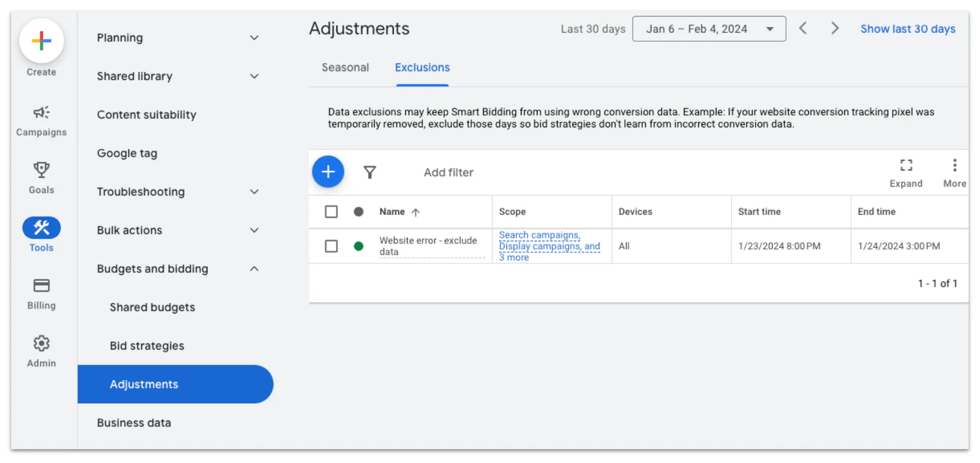Expand the Planning section
This screenshot has width=980, height=463.
pos(254,38)
